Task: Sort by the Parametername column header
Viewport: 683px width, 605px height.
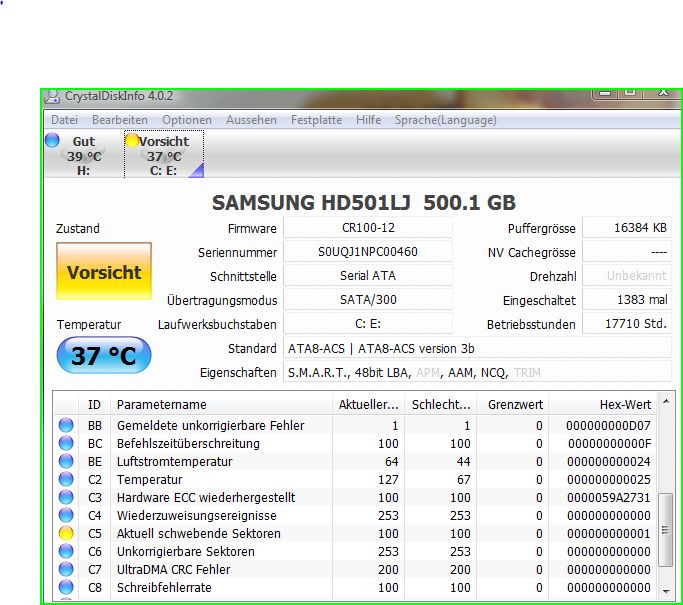Action: (x=221, y=404)
